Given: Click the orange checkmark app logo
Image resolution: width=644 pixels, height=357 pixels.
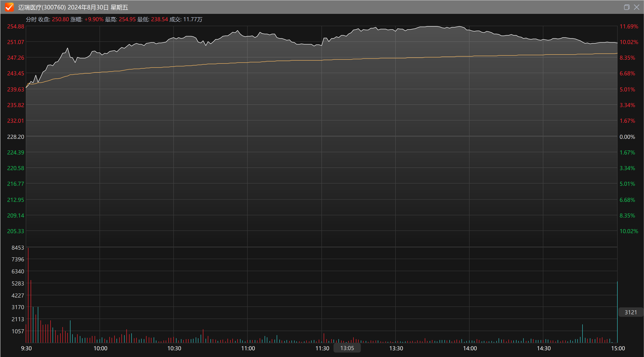Looking at the screenshot, I should click(9, 7).
